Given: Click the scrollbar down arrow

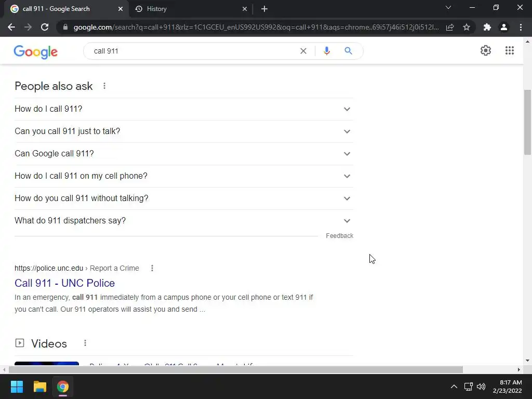Looking at the screenshot, I should [x=527, y=361].
